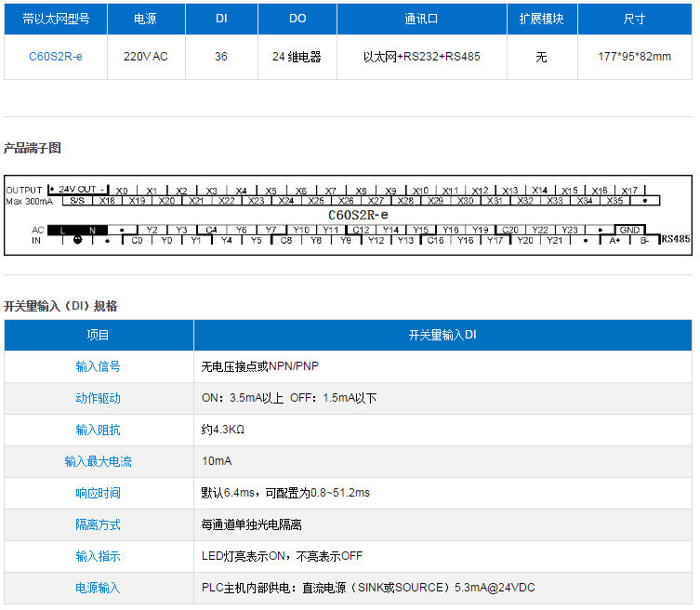Click the 开关量输入DI table header
Screen dimensions: 700x610
click(442, 335)
